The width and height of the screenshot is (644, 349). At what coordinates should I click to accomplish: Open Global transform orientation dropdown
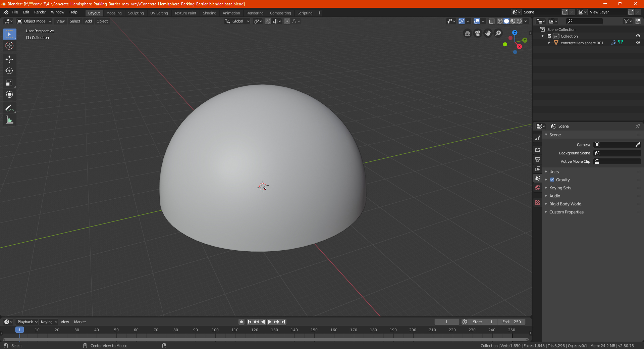[237, 21]
